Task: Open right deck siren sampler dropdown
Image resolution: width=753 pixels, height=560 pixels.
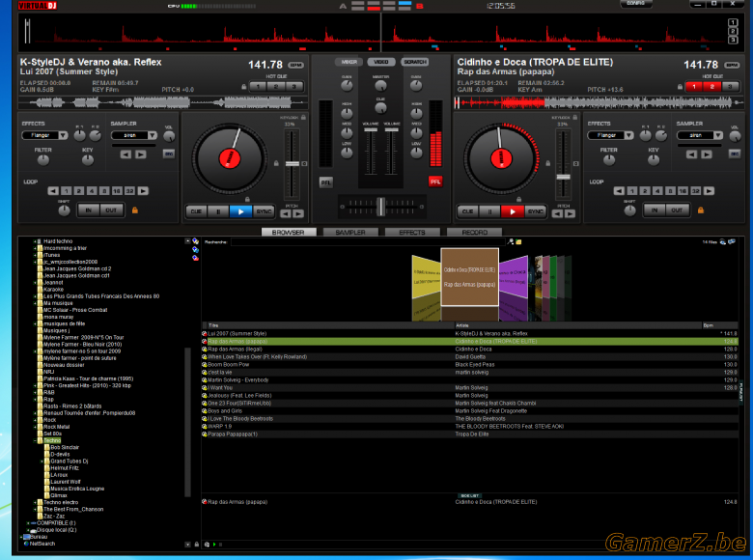Action: tap(718, 135)
